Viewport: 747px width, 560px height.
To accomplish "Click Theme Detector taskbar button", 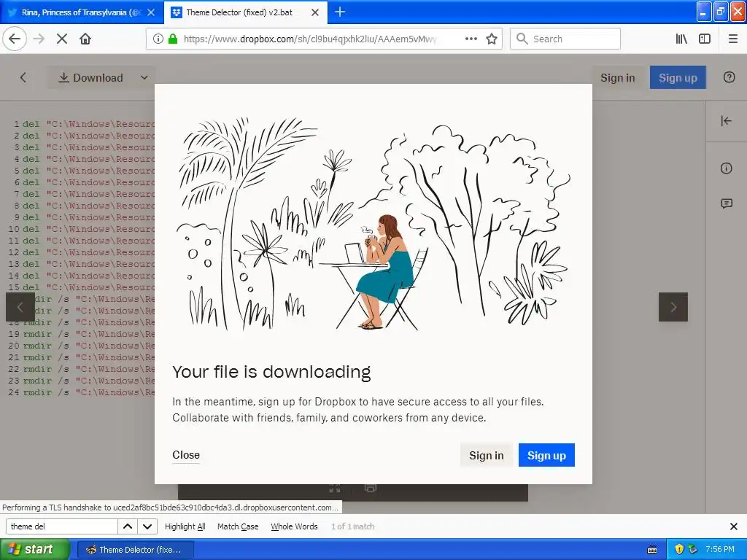I will point(135,550).
